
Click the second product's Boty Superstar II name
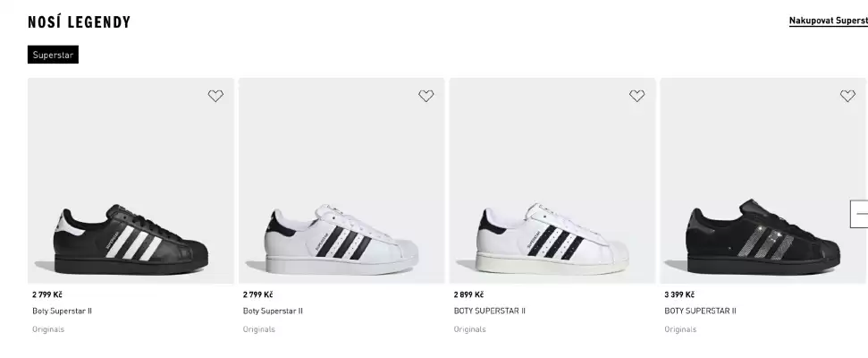pyautogui.click(x=273, y=311)
